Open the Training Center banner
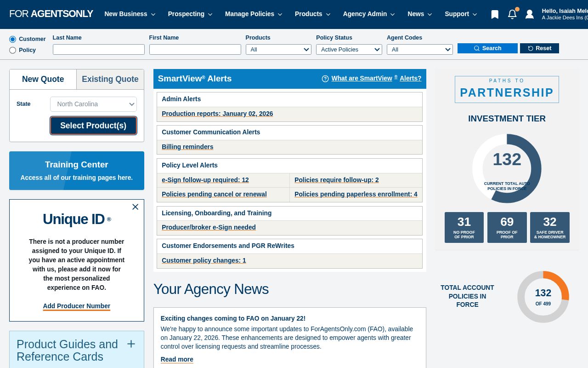 click(77, 171)
